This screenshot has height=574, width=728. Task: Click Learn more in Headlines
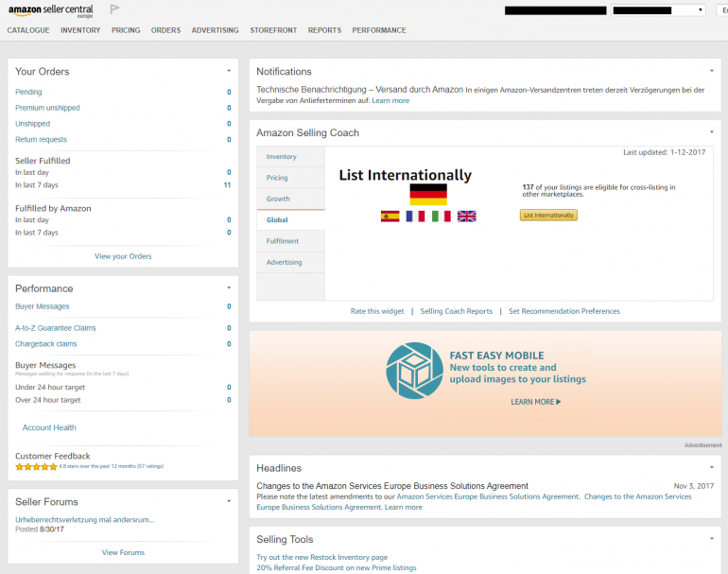point(404,507)
